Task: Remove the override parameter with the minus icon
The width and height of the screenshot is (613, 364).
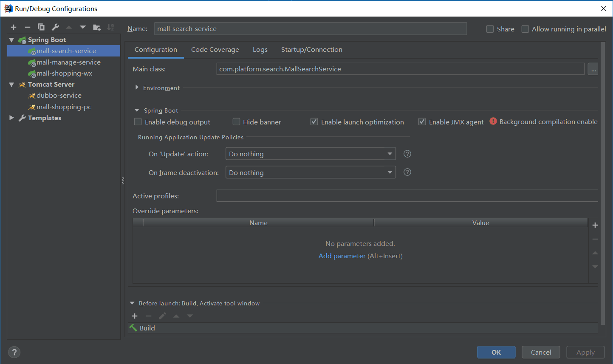Action: tap(595, 239)
